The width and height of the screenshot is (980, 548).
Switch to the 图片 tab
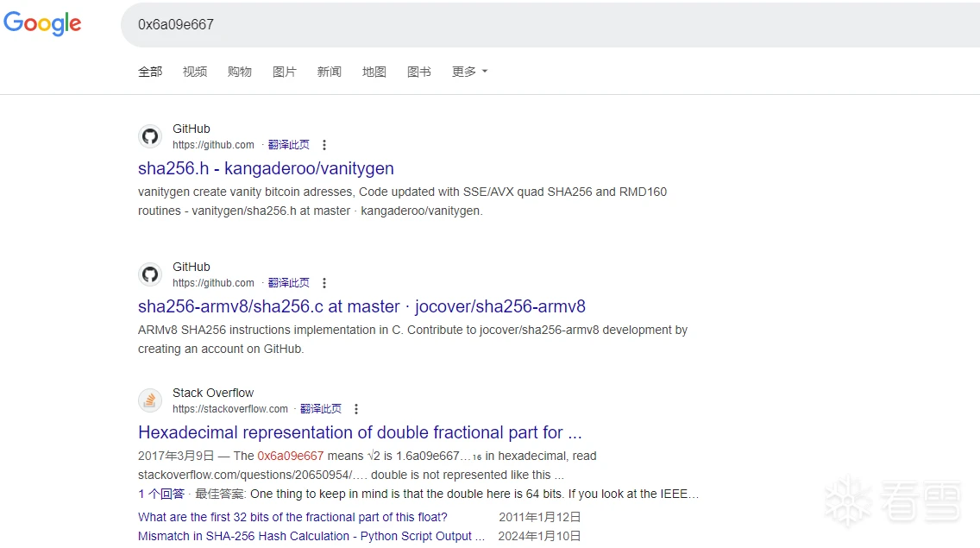coord(285,72)
